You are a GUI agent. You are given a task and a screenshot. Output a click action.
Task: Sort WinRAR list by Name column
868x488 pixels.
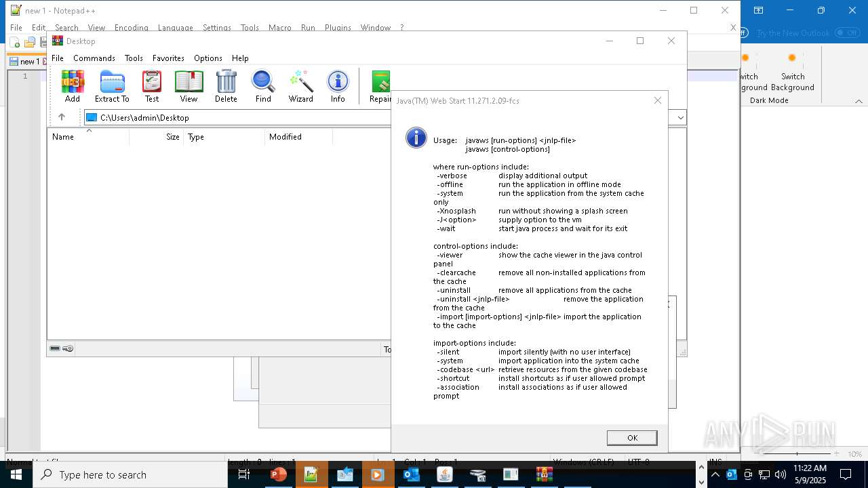click(x=88, y=136)
